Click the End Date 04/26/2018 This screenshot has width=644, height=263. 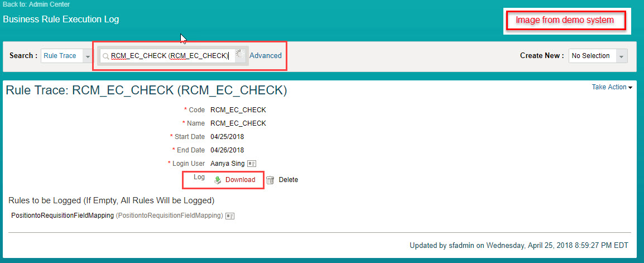click(x=227, y=150)
